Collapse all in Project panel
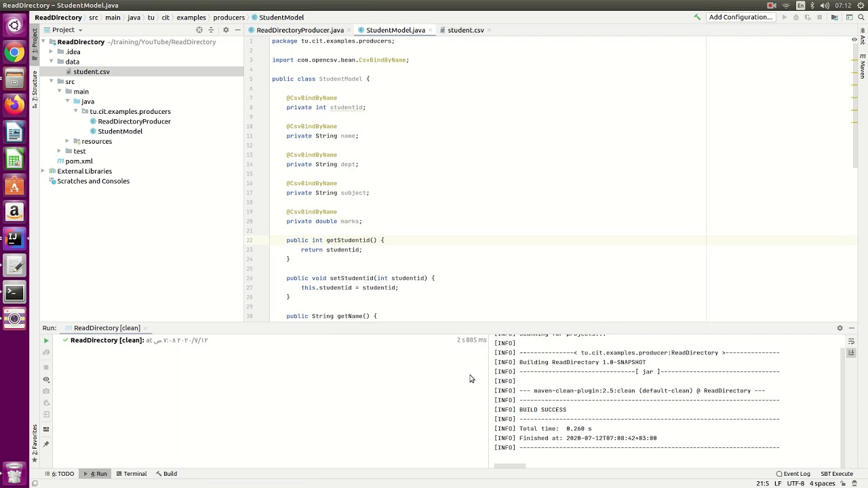This screenshot has width=868, height=488. (211, 30)
